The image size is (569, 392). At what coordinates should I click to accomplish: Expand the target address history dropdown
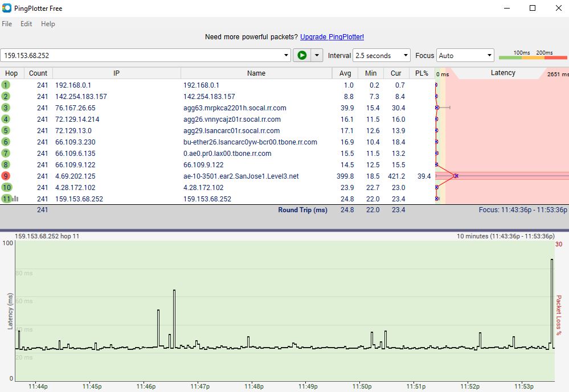286,55
